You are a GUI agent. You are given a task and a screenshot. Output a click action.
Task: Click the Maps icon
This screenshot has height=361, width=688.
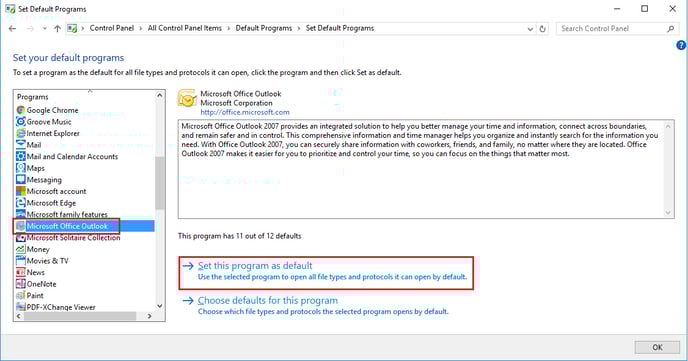click(x=21, y=168)
